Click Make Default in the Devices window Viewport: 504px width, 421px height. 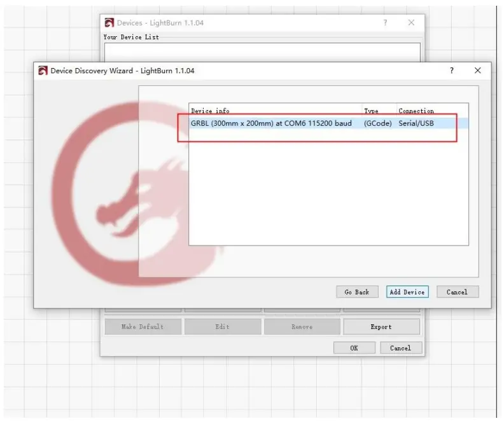pos(143,327)
